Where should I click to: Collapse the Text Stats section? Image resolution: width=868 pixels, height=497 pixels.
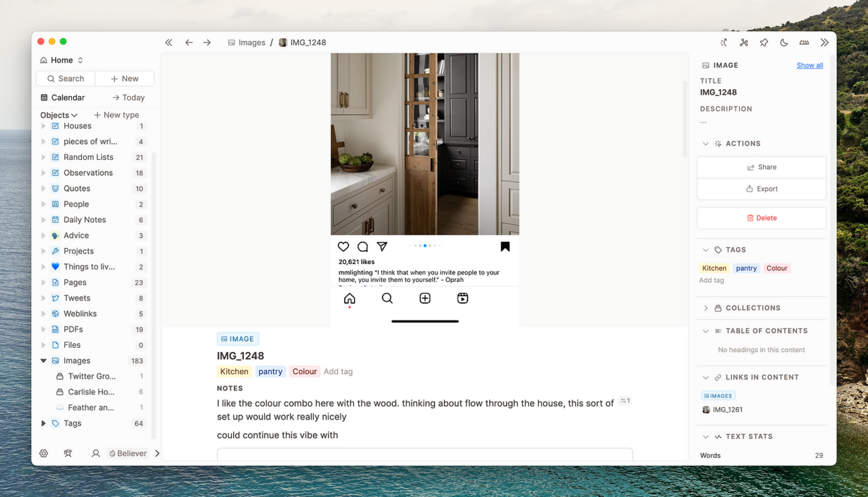[x=705, y=437]
